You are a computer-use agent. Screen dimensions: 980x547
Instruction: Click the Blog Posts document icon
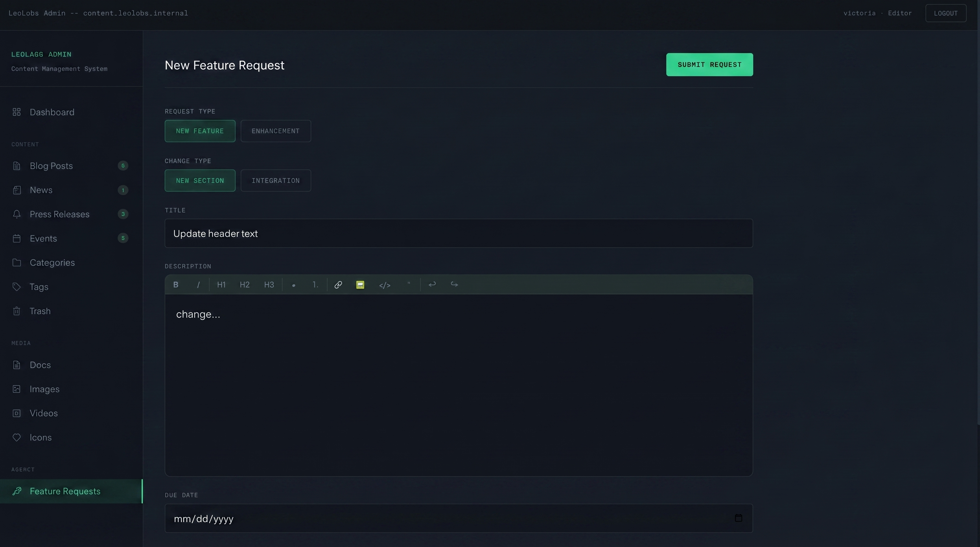[16, 166]
